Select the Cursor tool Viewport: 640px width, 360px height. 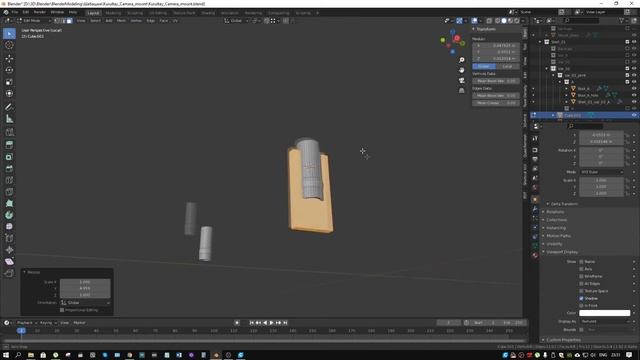point(9,45)
